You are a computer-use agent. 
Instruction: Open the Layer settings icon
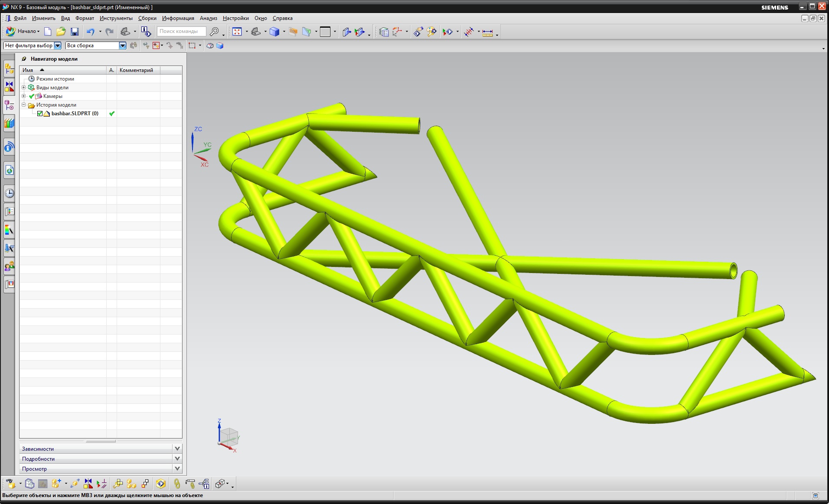(384, 32)
